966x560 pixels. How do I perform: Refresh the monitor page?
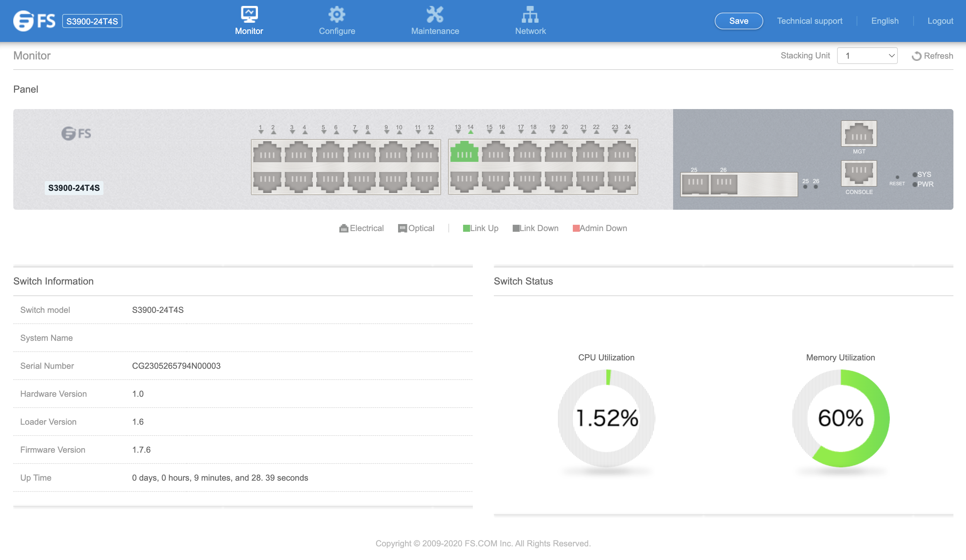tap(932, 56)
